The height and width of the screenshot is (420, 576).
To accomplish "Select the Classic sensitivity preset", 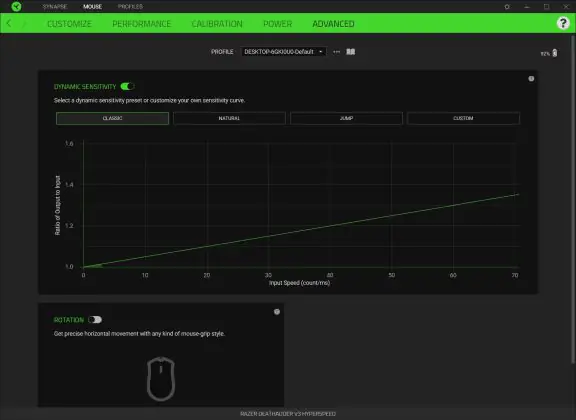I will click(112, 118).
